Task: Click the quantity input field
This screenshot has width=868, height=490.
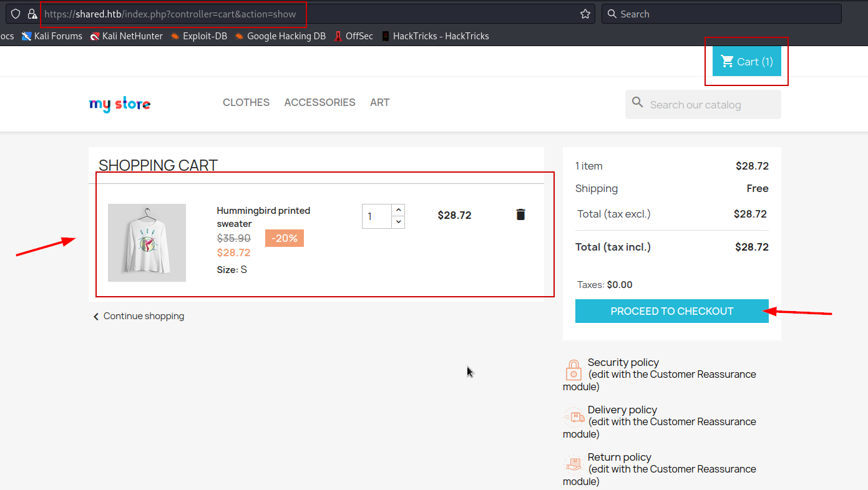Action: click(377, 216)
